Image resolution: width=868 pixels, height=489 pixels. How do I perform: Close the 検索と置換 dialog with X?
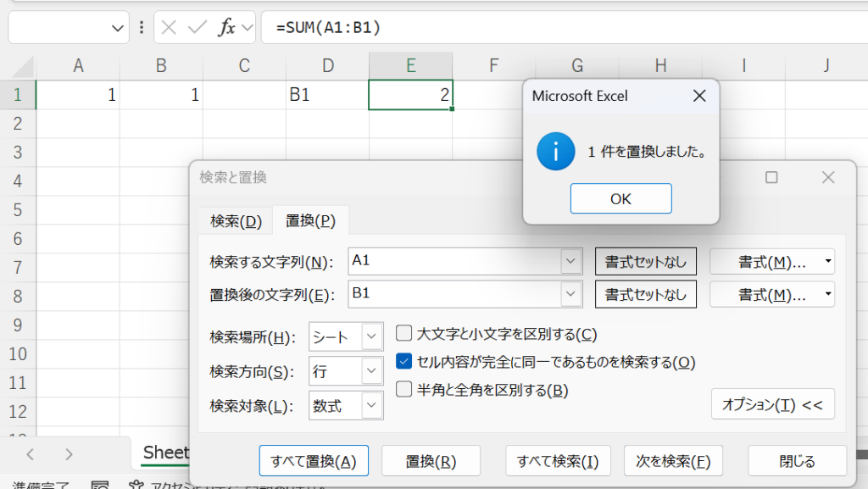[828, 177]
